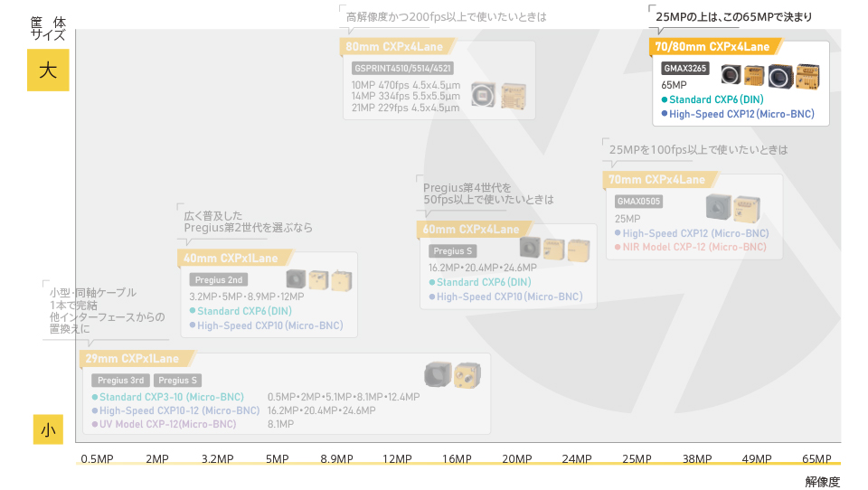Select the Pregius 3rd sensor tag

tap(119, 381)
